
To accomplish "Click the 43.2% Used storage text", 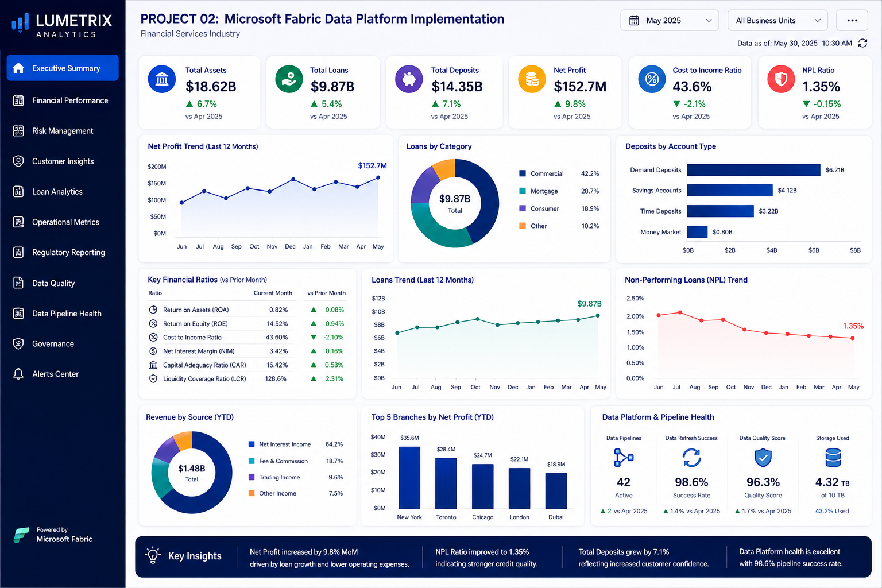I will (832, 511).
